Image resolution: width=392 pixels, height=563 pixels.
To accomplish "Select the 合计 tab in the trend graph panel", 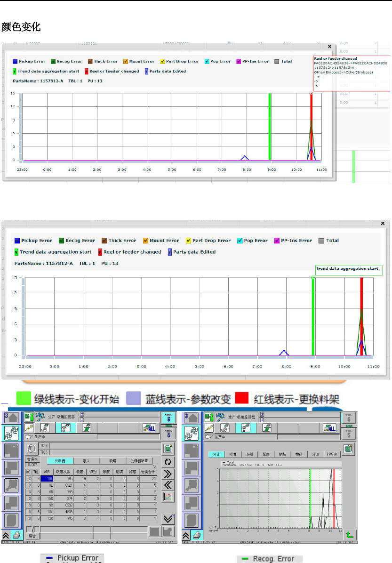I will [x=216, y=454].
